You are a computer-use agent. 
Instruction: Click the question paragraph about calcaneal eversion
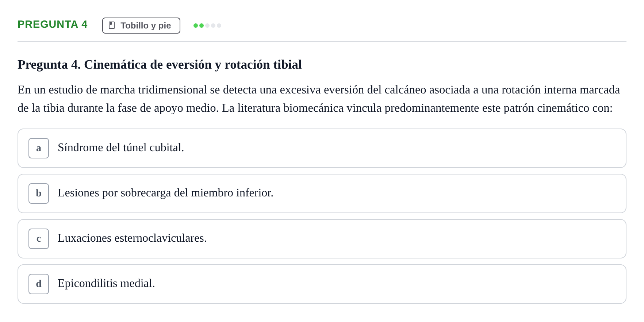coord(319,99)
